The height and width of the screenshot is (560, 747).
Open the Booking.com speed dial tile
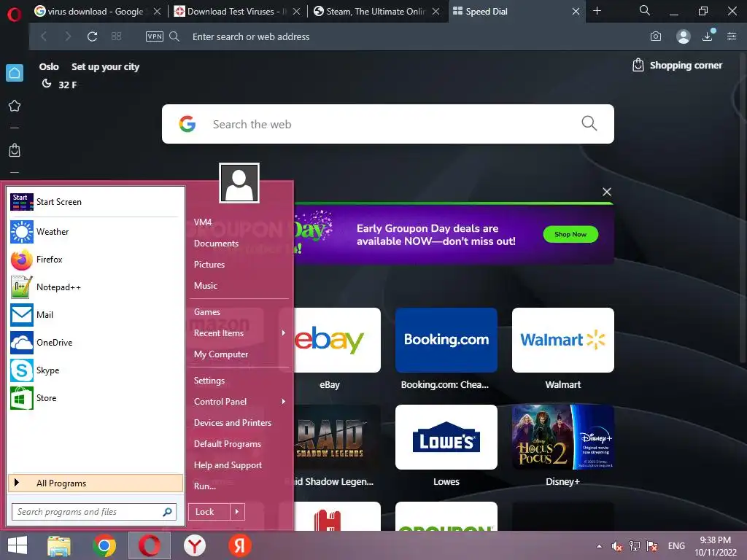click(446, 340)
